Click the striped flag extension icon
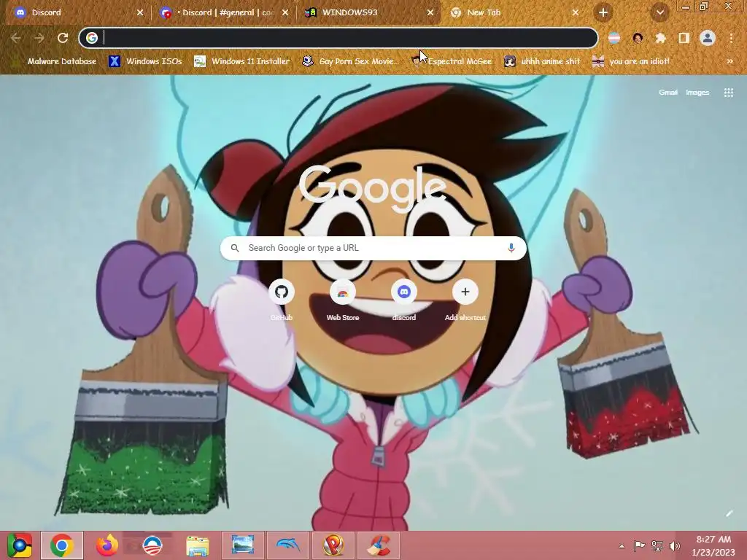 [614, 38]
